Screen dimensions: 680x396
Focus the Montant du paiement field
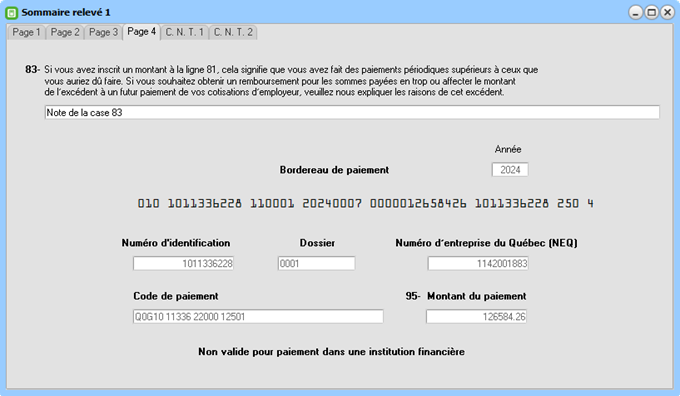(x=476, y=317)
